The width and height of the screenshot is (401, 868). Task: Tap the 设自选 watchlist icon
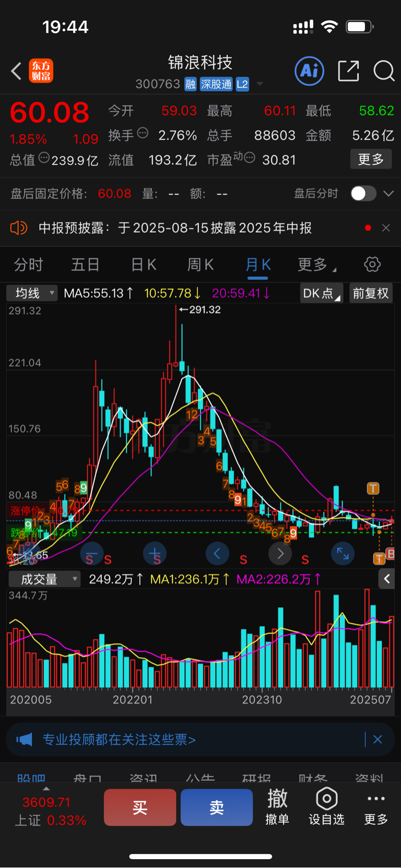[326, 807]
